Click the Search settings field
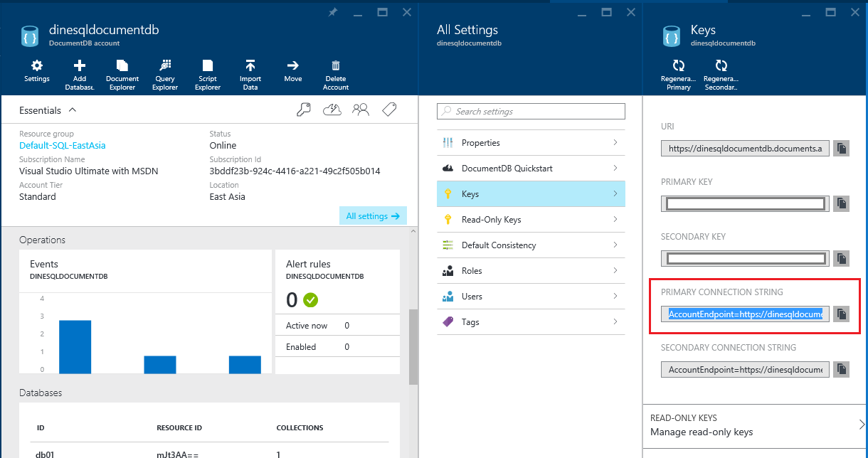This screenshot has height=458, width=868. (x=531, y=112)
